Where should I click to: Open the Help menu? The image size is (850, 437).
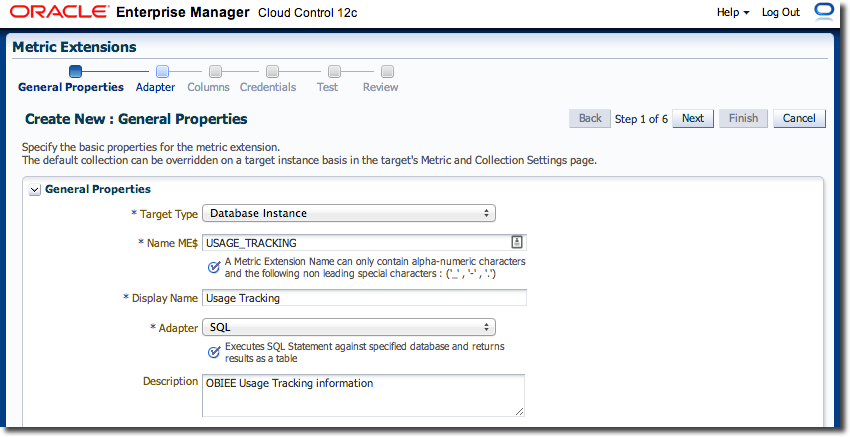[733, 12]
